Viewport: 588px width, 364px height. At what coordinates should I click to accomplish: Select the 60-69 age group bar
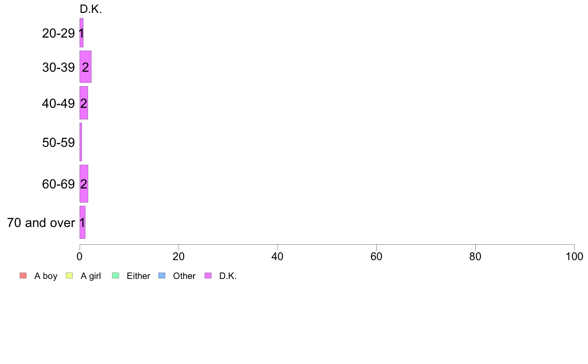(84, 183)
